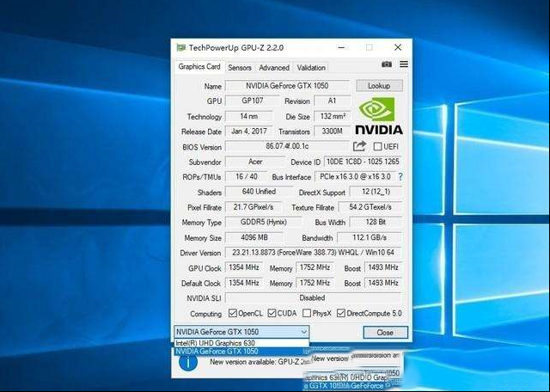Click the GPU Clock field 1354 MHz
This screenshot has width=550, height=392.
(244, 267)
